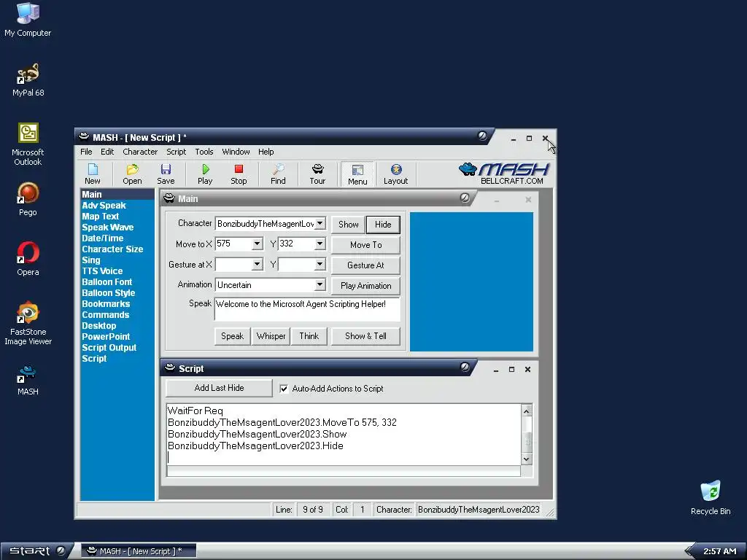
Task: Expand the Character dropdown
Action: pyautogui.click(x=320, y=223)
